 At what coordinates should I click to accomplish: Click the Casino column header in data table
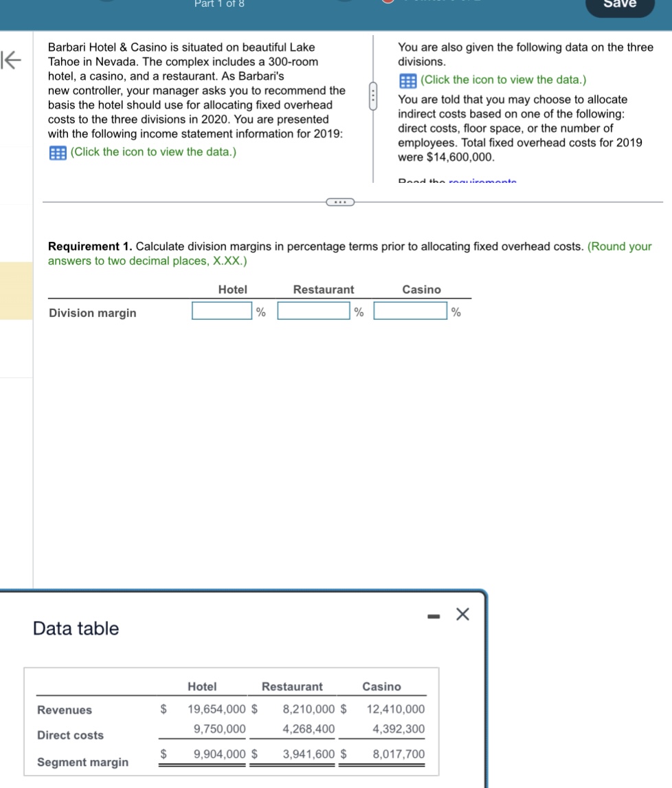point(382,686)
